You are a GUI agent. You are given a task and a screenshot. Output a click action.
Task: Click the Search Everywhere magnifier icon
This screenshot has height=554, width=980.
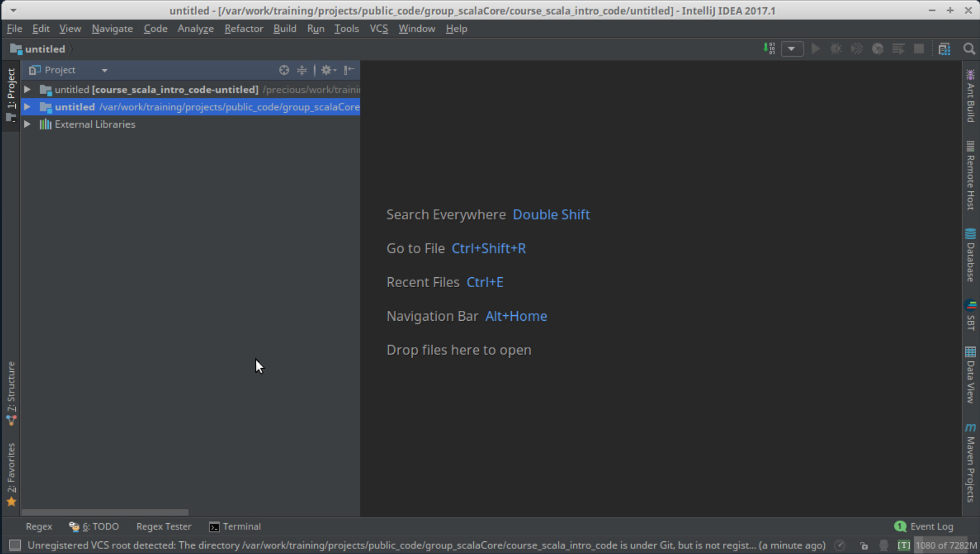click(x=969, y=49)
